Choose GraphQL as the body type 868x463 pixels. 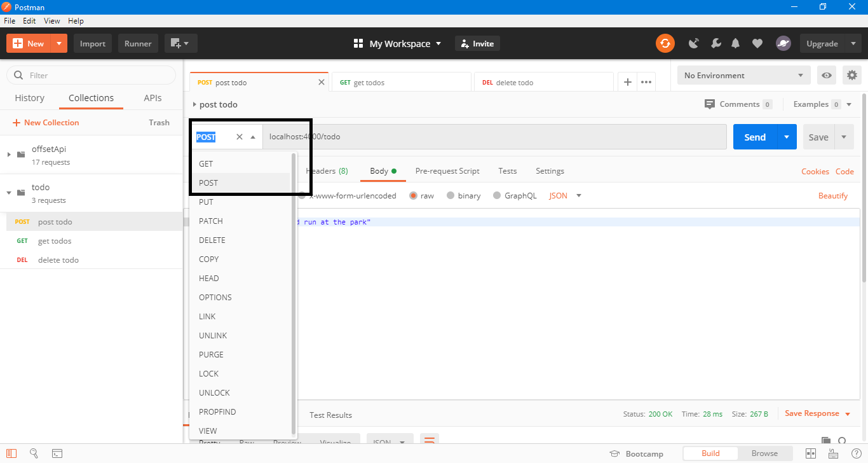[x=496, y=195]
